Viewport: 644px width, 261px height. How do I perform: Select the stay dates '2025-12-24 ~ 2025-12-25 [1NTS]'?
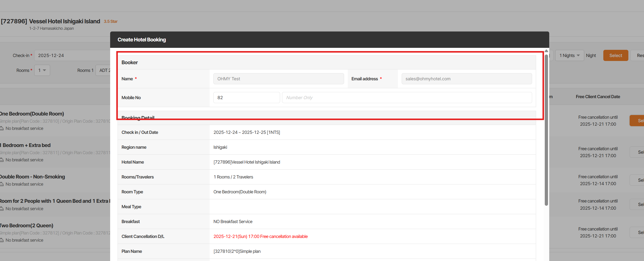click(x=247, y=132)
